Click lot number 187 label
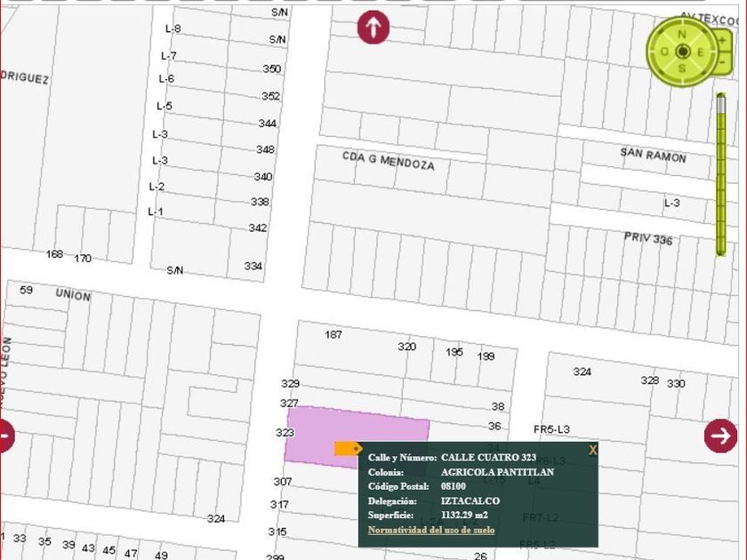Viewport: 747px width, 560px height. 333,334
